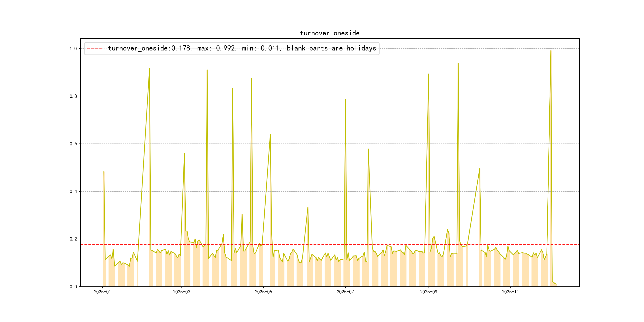The width and height of the screenshot is (644, 322).
Task: Click the 2025-09 x-axis label
Action: [x=429, y=292]
